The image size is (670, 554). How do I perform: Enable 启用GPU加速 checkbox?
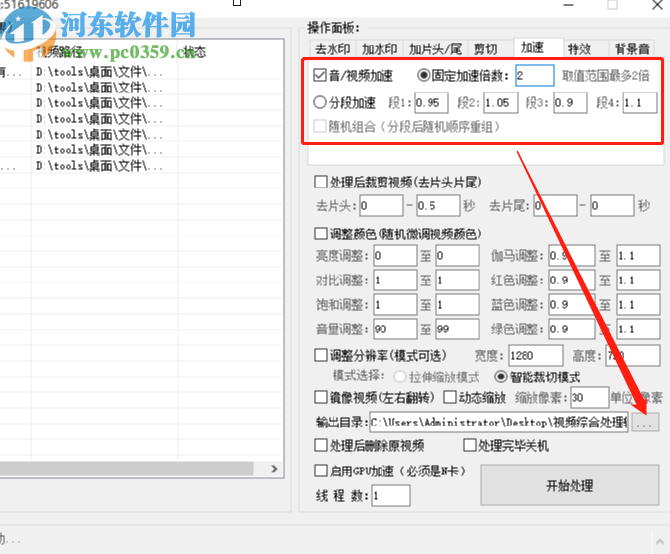point(320,471)
